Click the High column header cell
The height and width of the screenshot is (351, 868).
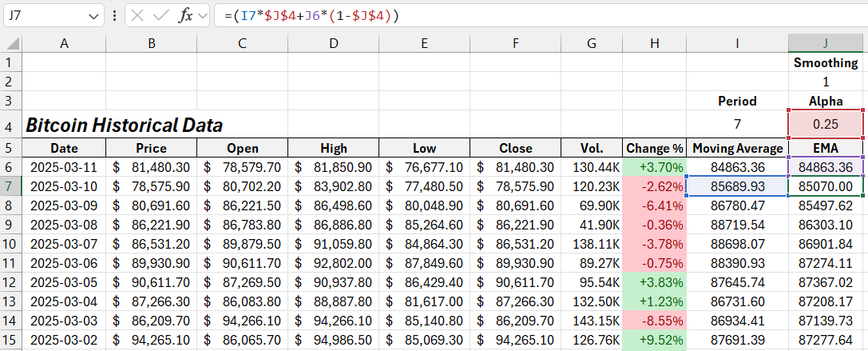[x=333, y=148]
